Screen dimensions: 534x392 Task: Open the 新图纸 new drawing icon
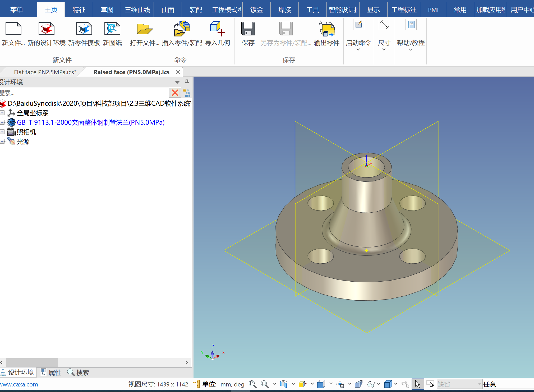coord(112,29)
